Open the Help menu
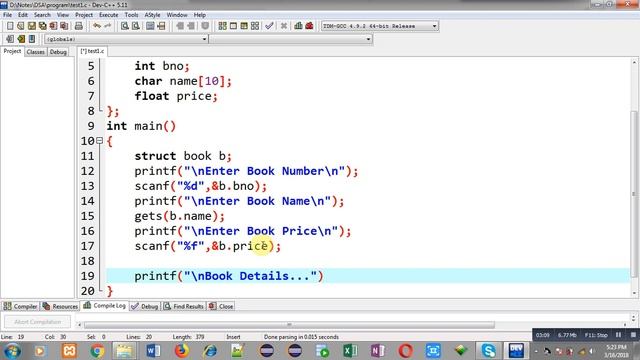The height and width of the screenshot is (360, 640). 200,15
